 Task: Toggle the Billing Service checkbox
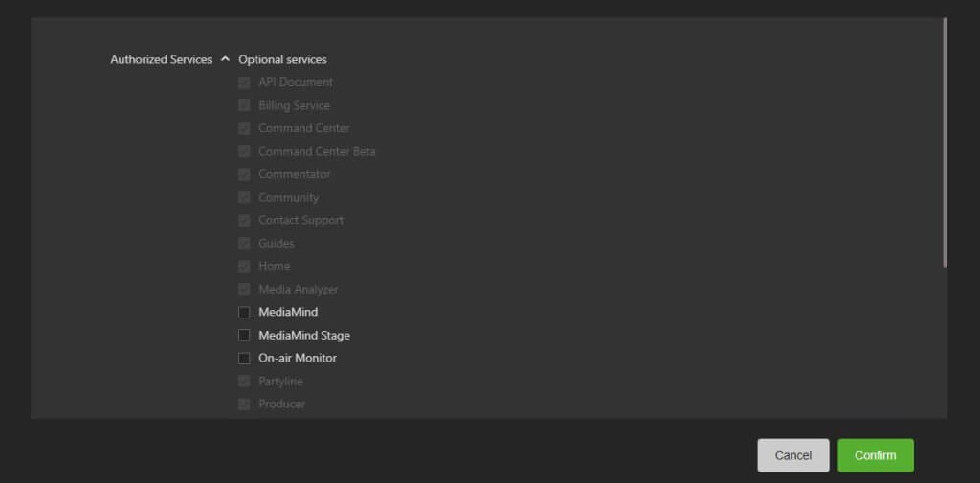pos(244,106)
